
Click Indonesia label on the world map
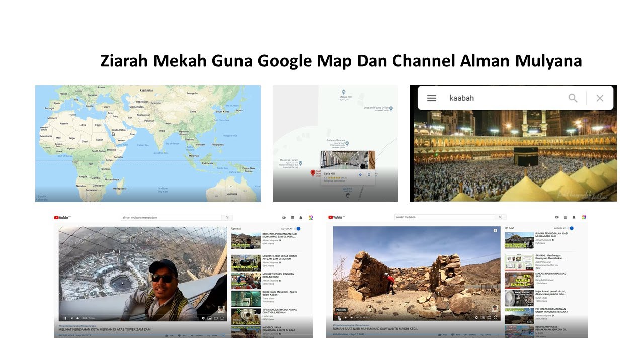(207, 163)
